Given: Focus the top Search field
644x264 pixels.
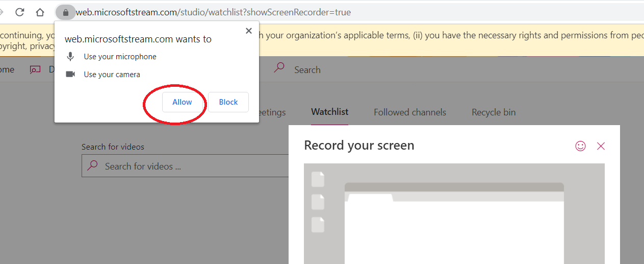Looking at the screenshot, I should click(x=307, y=70).
